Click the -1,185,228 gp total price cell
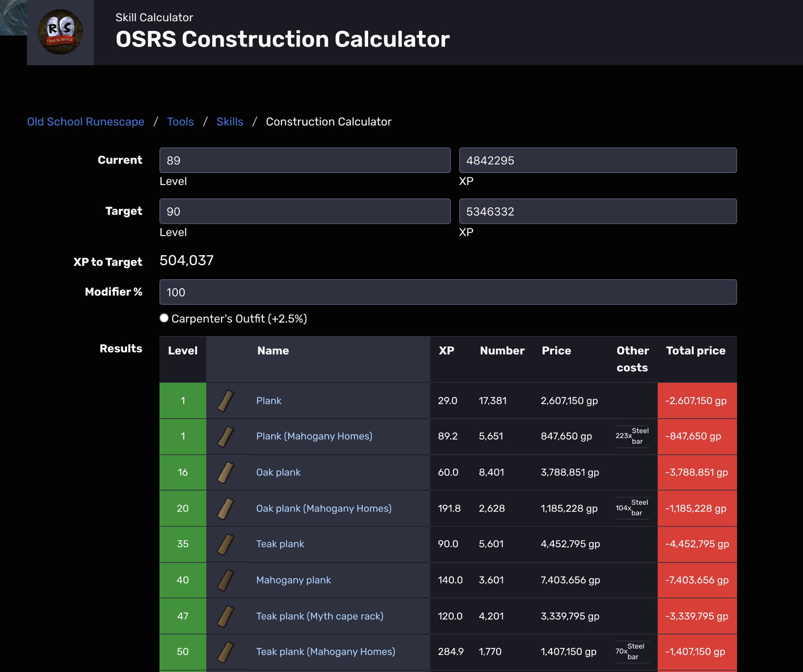Viewport: 803px width, 672px height. (697, 509)
